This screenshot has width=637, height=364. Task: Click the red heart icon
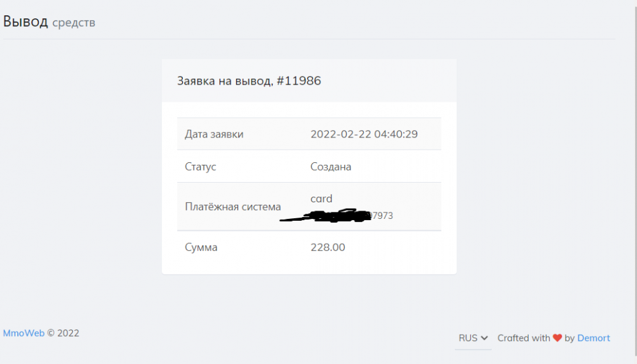tap(557, 338)
